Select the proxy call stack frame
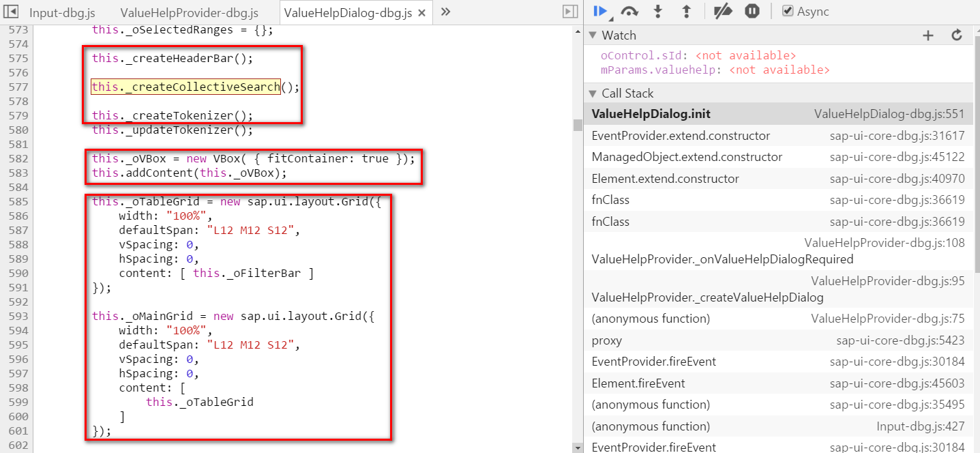 coord(778,340)
